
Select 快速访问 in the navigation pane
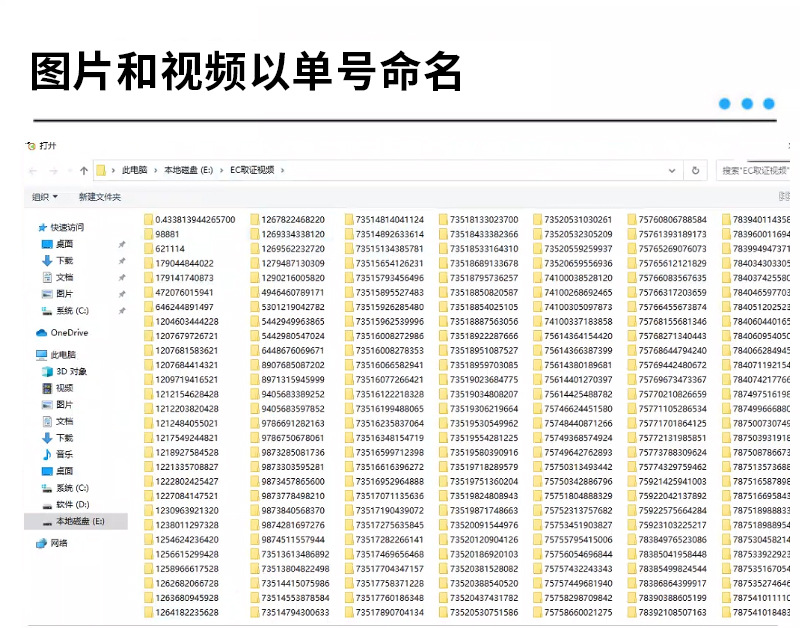(x=67, y=227)
